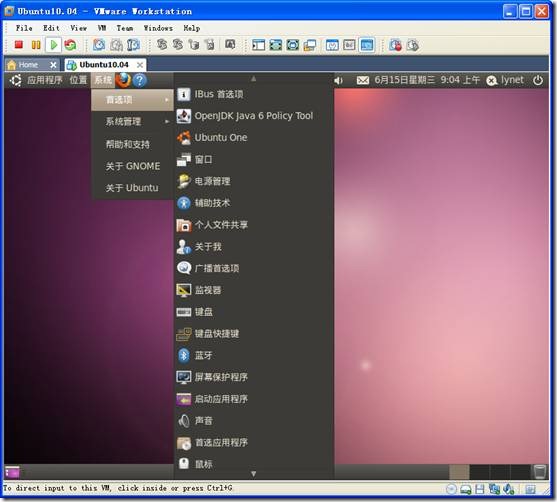Click the Suspend (pause) toolbar icon
This screenshot has width=557, height=502.
pos(36,45)
